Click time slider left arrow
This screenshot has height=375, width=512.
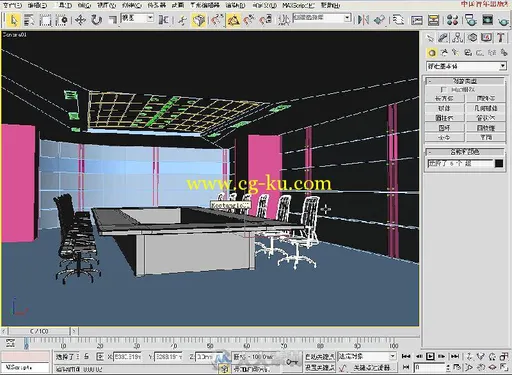tap(4, 331)
